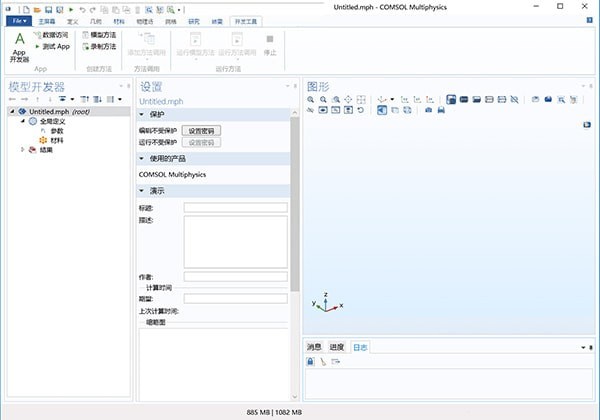Click the print icon in 图形 toolbar
The width and height of the screenshot is (600, 420).
coord(441,110)
